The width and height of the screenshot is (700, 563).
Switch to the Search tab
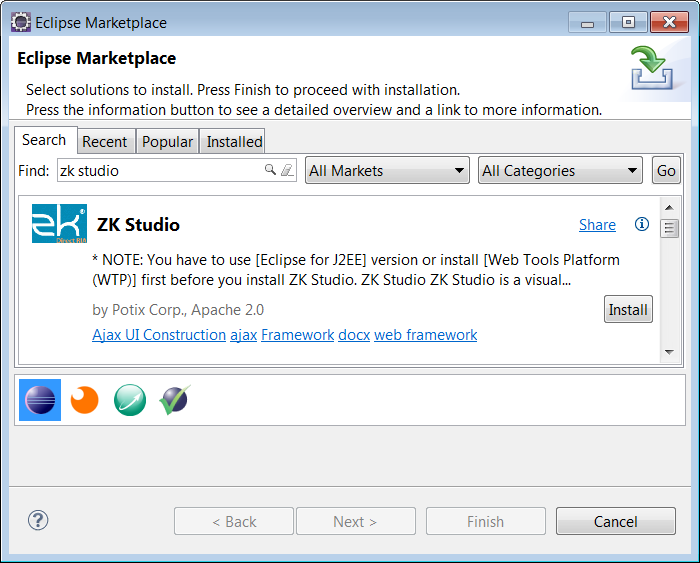(x=44, y=140)
